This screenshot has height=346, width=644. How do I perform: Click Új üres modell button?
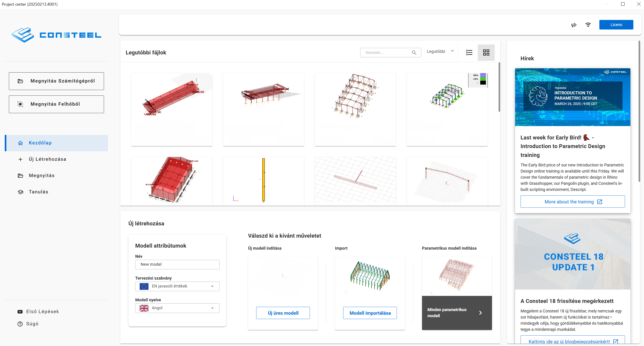click(x=283, y=313)
